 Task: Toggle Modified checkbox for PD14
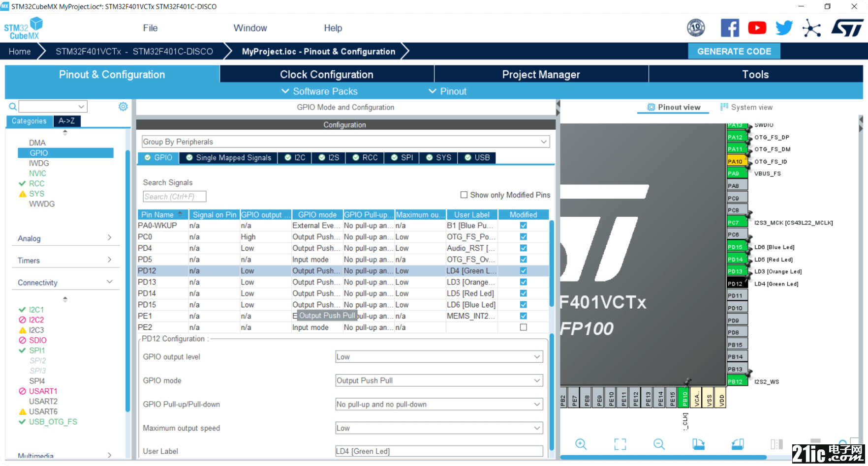pyautogui.click(x=524, y=293)
